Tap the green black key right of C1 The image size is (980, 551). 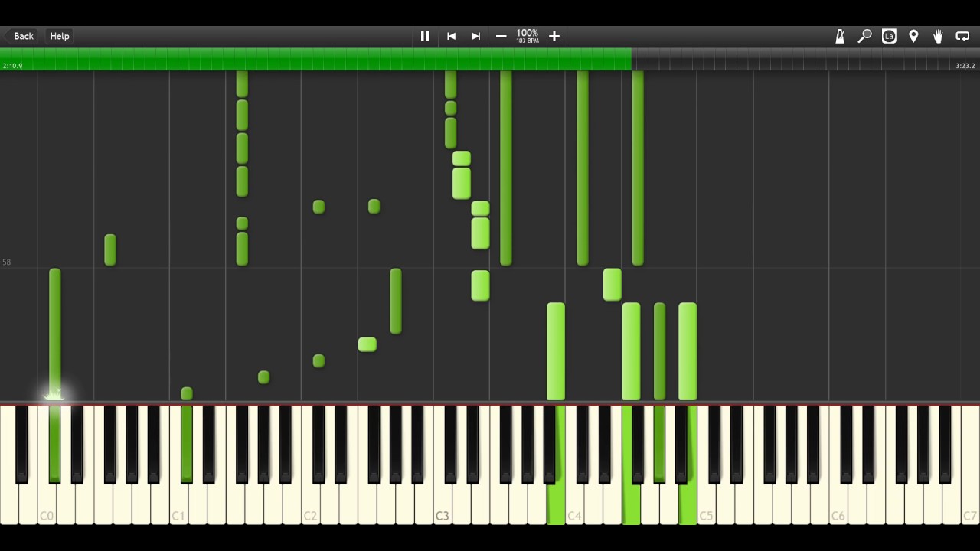tap(186, 444)
